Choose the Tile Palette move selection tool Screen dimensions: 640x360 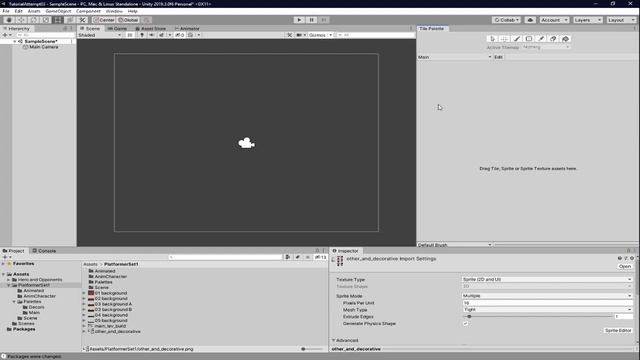click(x=504, y=38)
